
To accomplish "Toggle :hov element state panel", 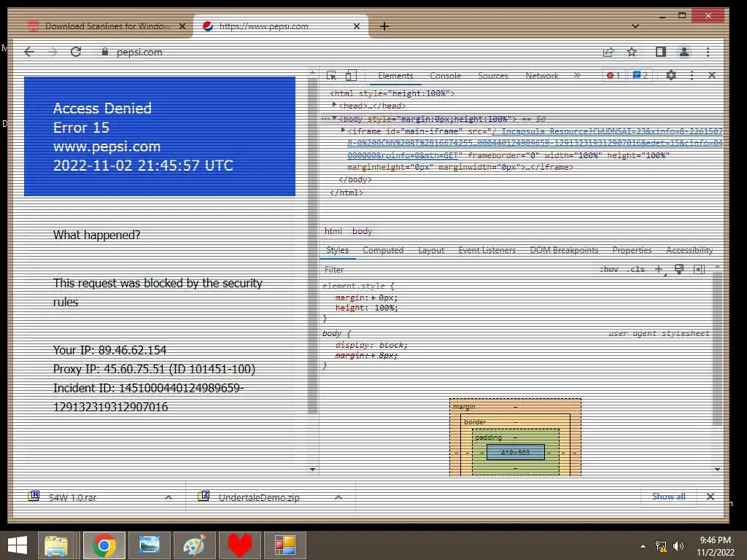I will pyautogui.click(x=609, y=270).
